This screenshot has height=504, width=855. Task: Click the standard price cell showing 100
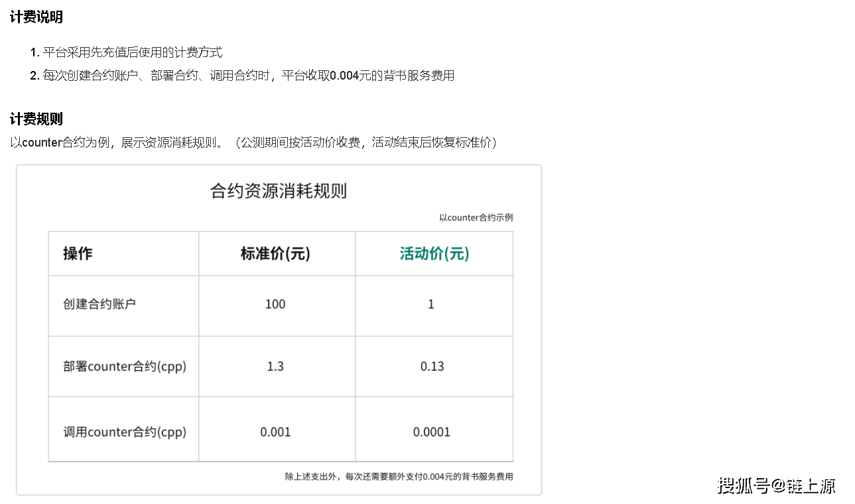click(275, 304)
